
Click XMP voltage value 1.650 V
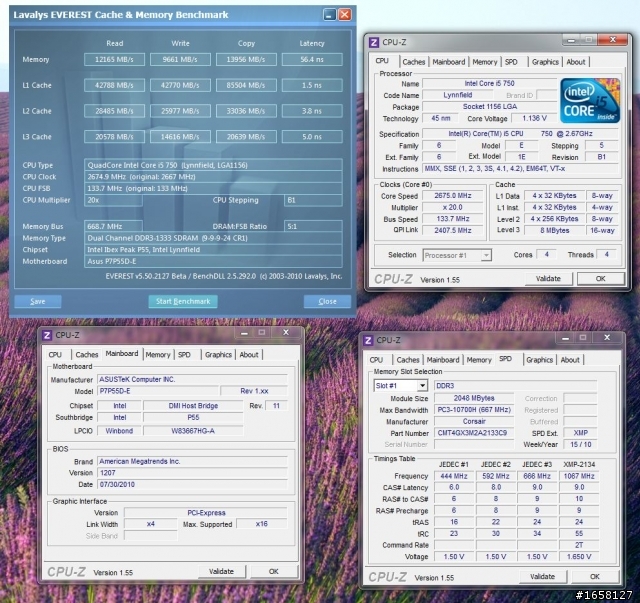click(579, 556)
